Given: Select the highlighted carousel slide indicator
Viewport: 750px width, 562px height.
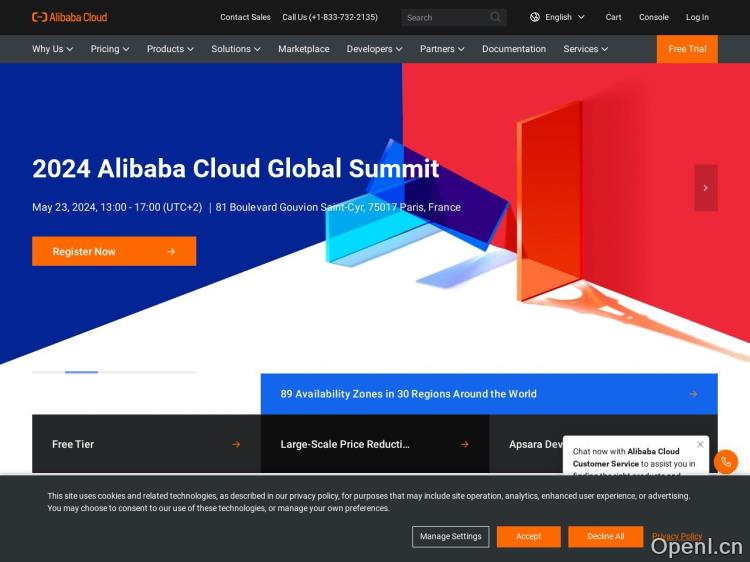Looking at the screenshot, I should pos(81,372).
